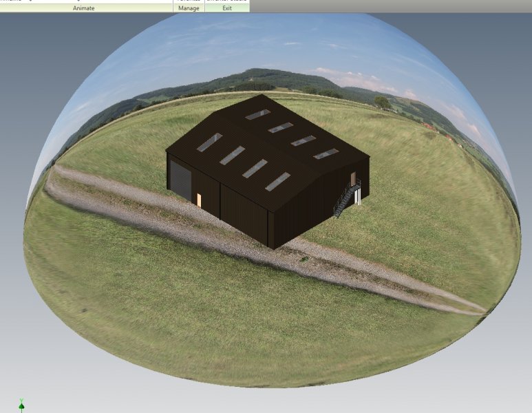Select the light wooden door beside roller shutter

coord(199,200)
